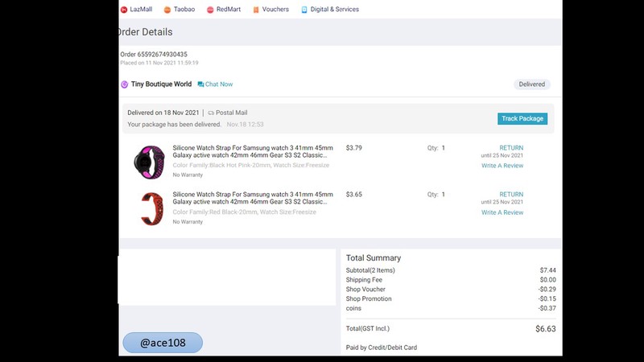Image resolution: width=644 pixels, height=362 pixels.
Task: Click RETURN for the $3.65 watch strap
Action: point(511,194)
